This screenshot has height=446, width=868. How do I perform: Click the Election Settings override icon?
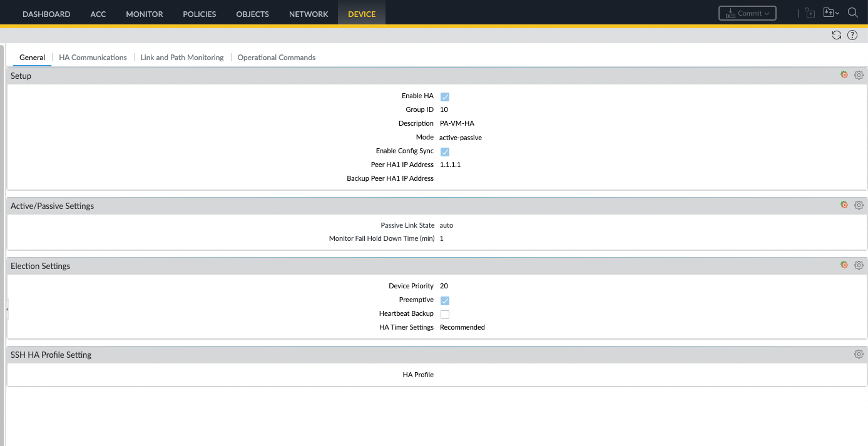pyautogui.click(x=844, y=265)
